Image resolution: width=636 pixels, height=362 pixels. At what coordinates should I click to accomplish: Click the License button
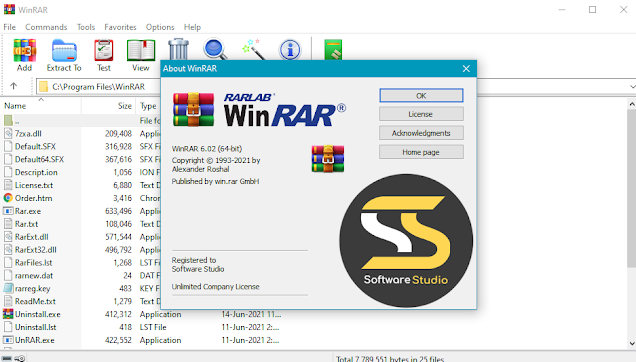point(421,114)
